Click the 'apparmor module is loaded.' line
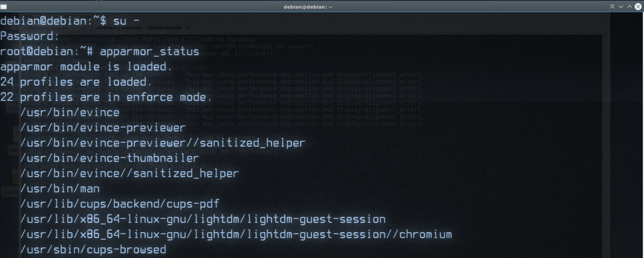The width and height of the screenshot is (644, 258). (86, 67)
